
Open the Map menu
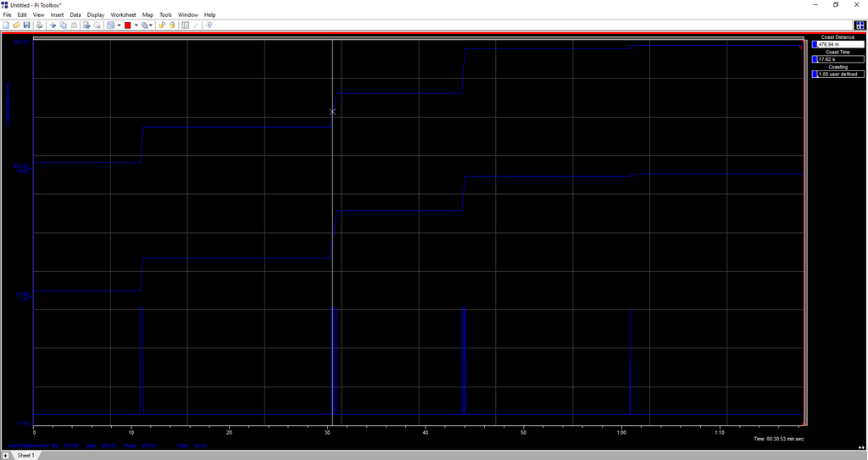click(x=147, y=15)
